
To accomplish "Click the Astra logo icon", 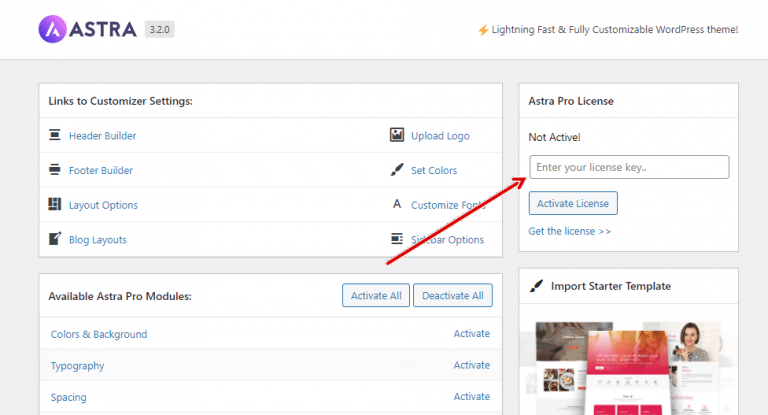I will 52,29.
